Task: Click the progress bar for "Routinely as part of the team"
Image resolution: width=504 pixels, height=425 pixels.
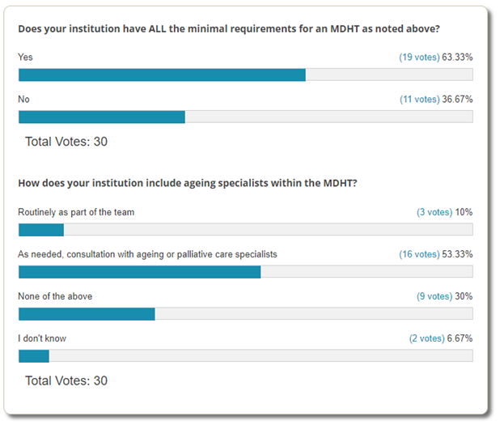Action: point(245,230)
